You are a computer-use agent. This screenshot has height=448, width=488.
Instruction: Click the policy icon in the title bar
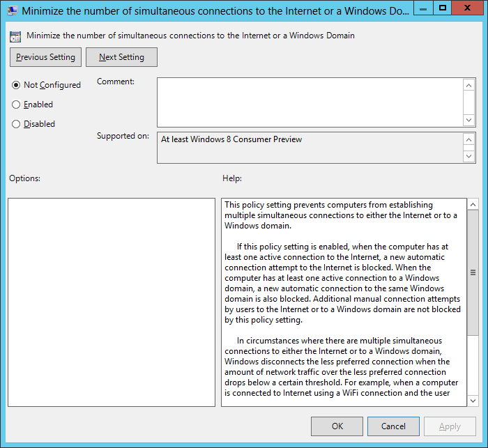tap(13, 11)
